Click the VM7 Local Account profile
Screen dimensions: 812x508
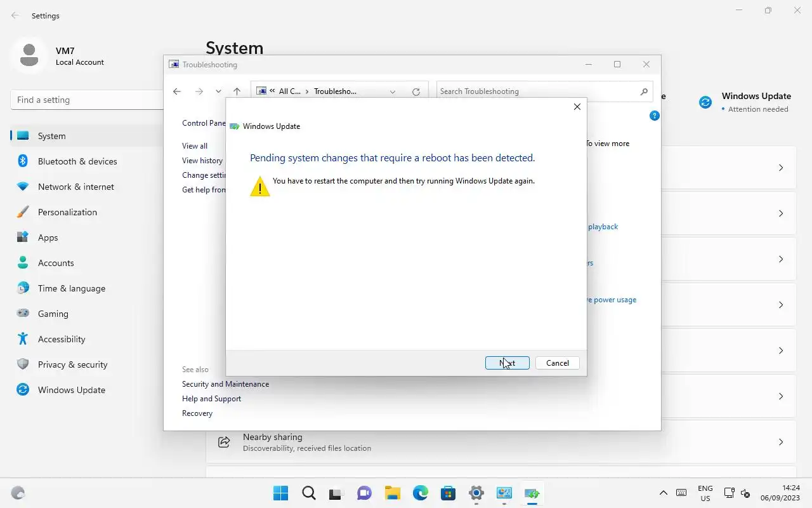point(58,56)
